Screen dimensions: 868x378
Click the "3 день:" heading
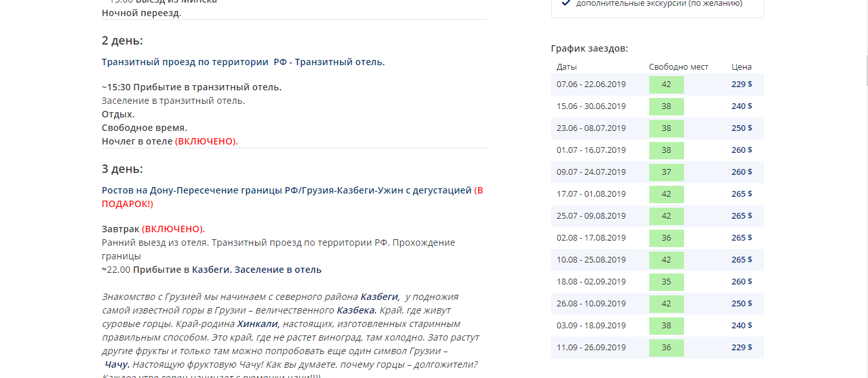point(122,169)
